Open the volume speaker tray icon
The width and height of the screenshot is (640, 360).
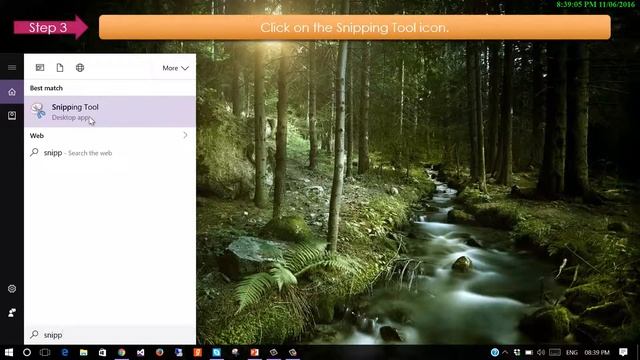(541, 352)
